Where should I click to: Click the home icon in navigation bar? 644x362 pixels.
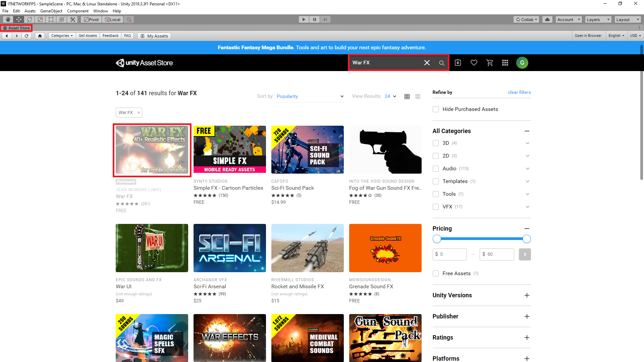[40, 36]
